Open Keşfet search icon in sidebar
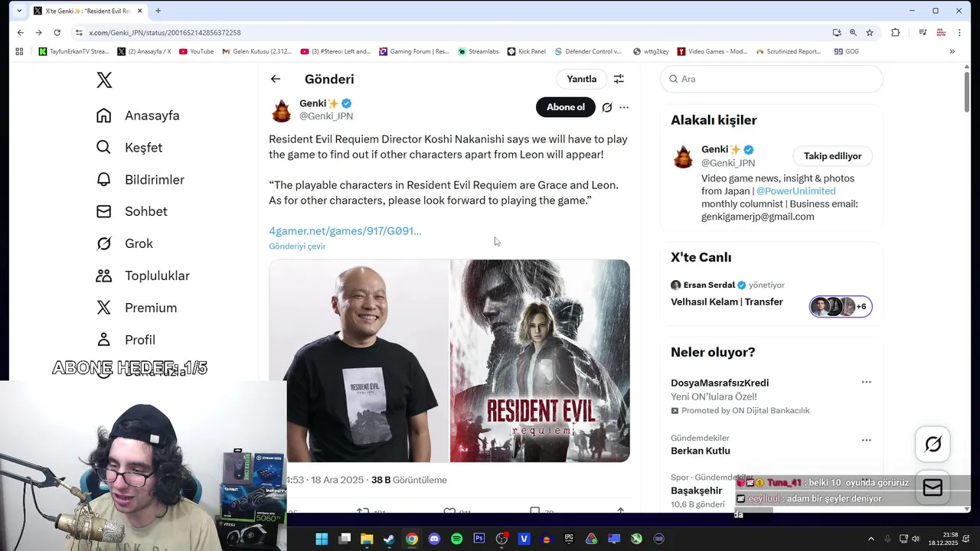 103,147
